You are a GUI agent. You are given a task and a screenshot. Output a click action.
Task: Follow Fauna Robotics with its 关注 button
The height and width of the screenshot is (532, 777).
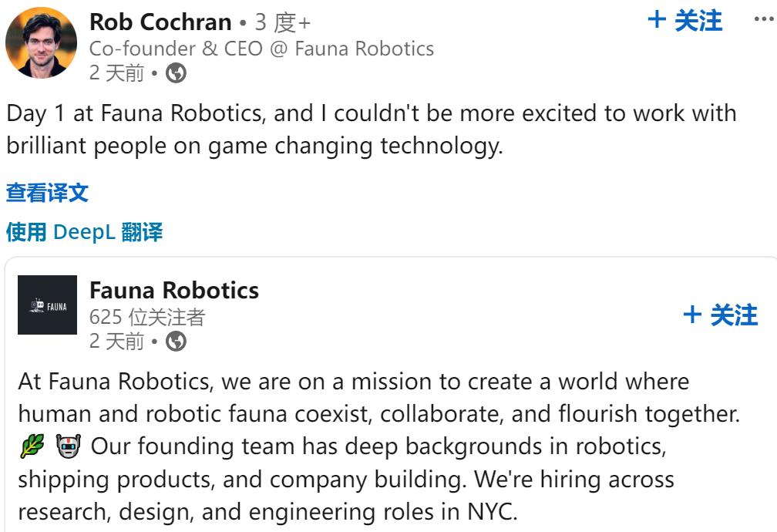click(721, 315)
